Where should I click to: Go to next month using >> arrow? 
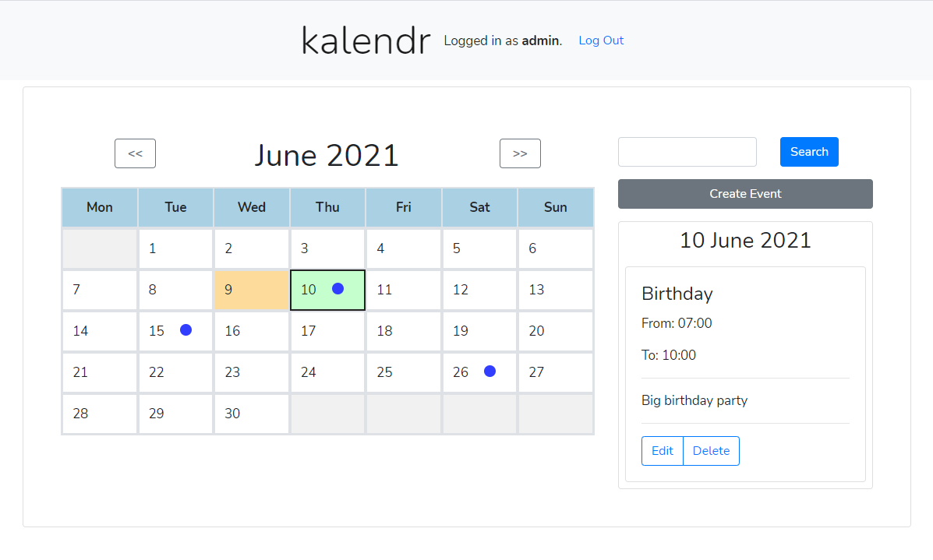coord(520,153)
